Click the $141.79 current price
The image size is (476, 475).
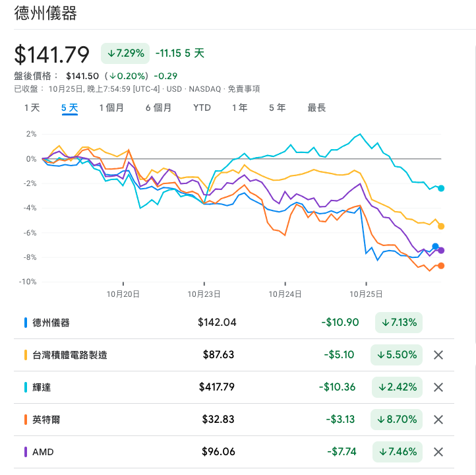(51, 55)
